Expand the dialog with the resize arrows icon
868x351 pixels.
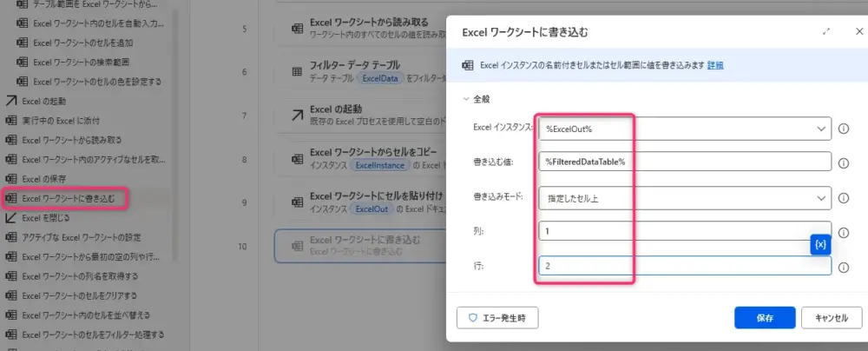click(x=825, y=31)
